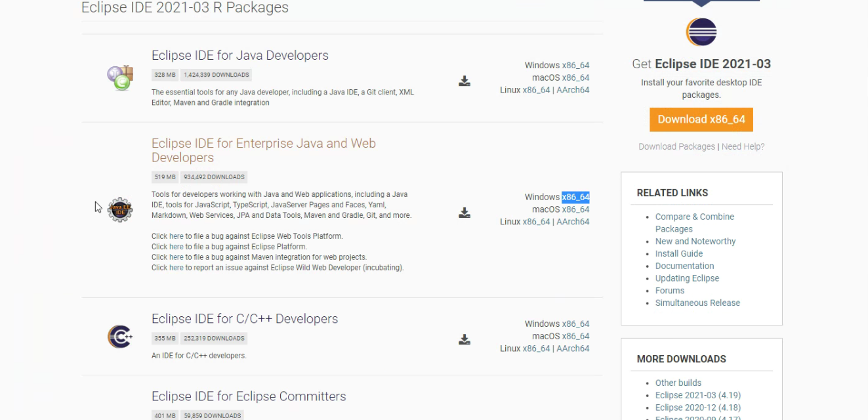
Task: Download Enterprise Java macOS x86_64
Action: pos(575,209)
